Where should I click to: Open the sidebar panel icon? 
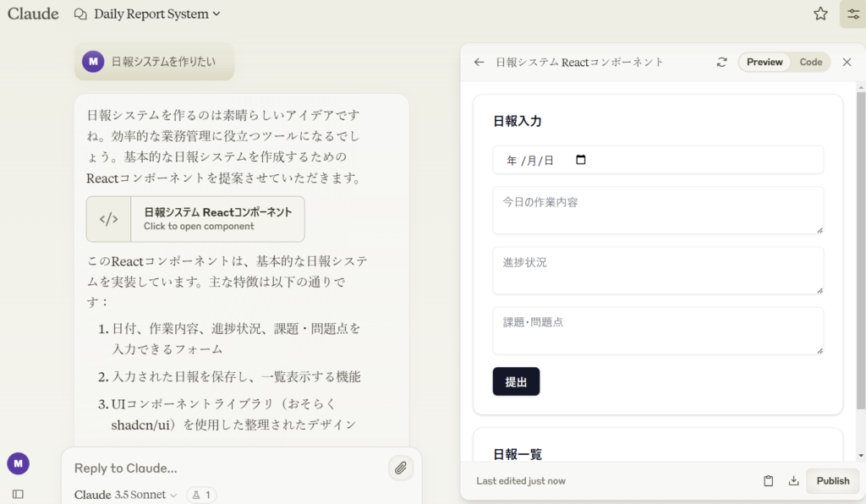pyautogui.click(x=18, y=494)
